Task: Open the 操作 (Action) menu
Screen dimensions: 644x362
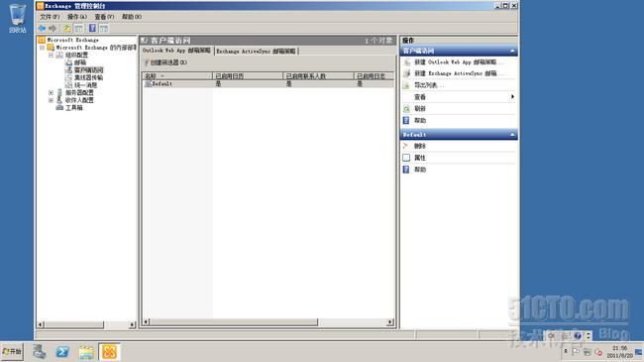Action: 77,17
